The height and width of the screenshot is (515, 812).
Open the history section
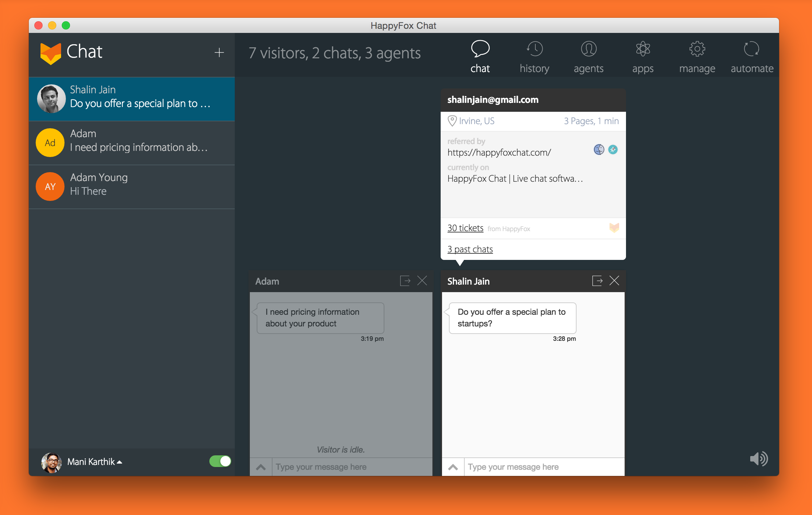click(534, 57)
